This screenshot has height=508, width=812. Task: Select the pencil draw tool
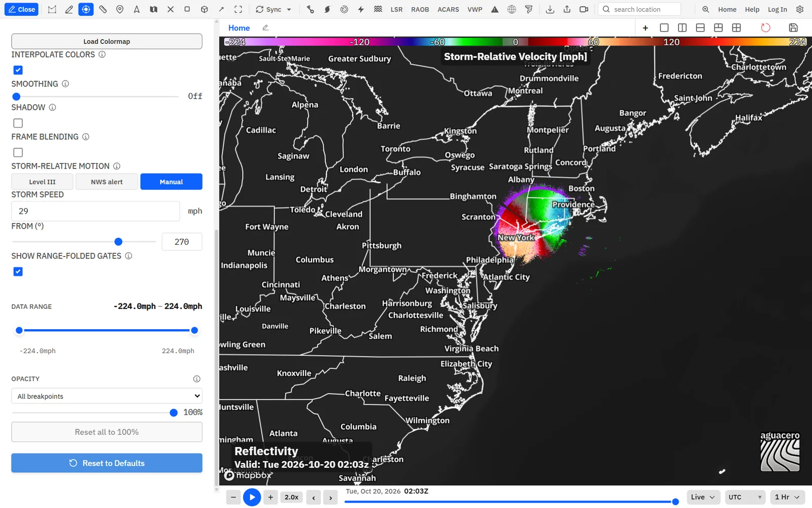tap(69, 9)
